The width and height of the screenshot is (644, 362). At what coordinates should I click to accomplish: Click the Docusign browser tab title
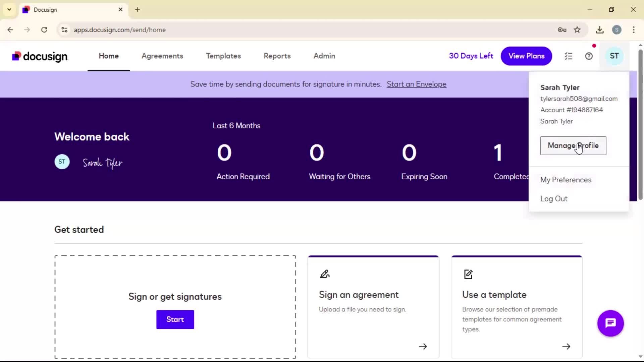45,10
